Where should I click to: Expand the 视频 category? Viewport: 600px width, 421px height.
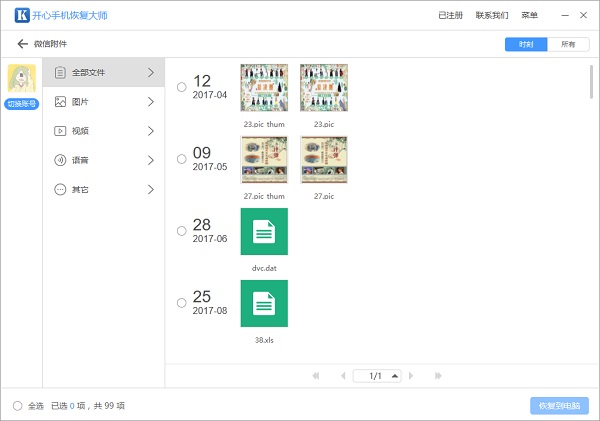pyautogui.click(x=104, y=131)
